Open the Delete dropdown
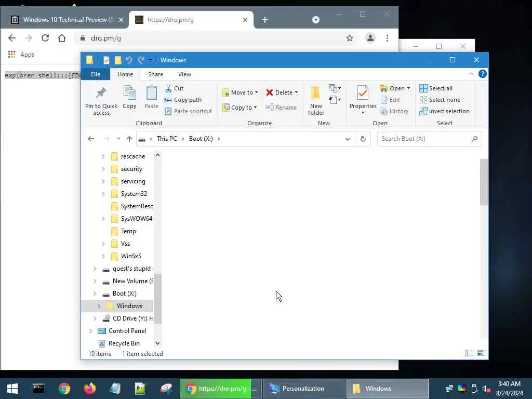Image resolution: width=532 pixels, height=399 pixels. [x=282, y=92]
